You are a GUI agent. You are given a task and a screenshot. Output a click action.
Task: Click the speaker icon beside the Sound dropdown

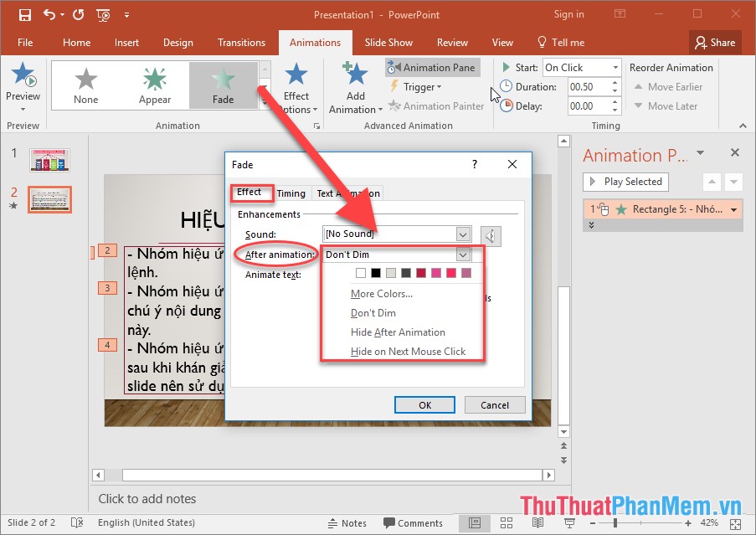(491, 235)
